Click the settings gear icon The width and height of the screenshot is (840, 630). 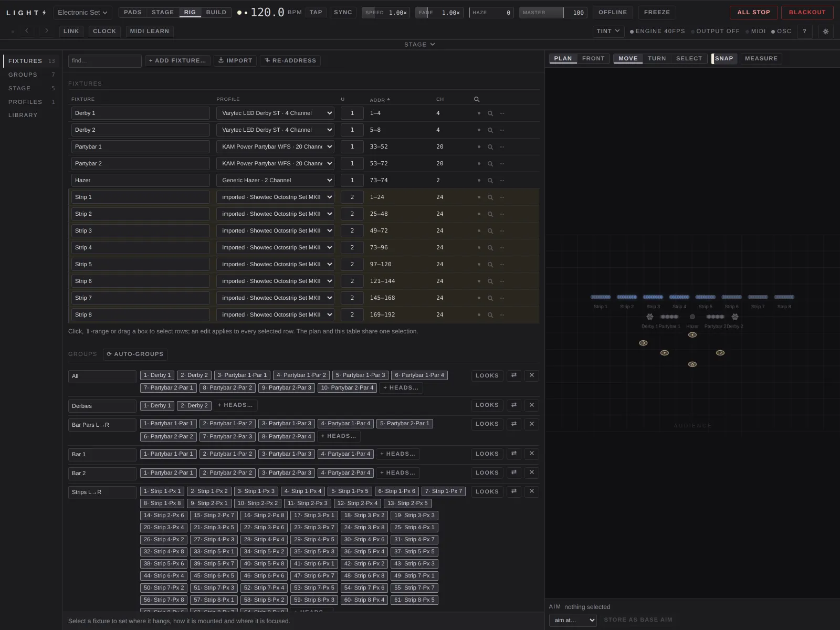pyautogui.click(x=825, y=31)
